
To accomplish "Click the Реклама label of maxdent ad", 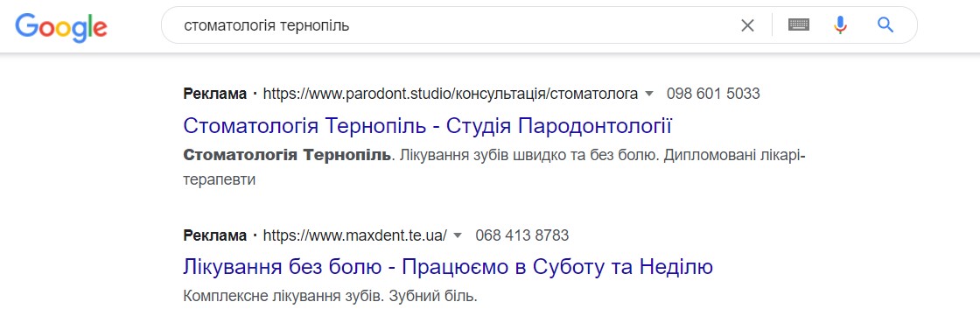I will pos(215,236).
